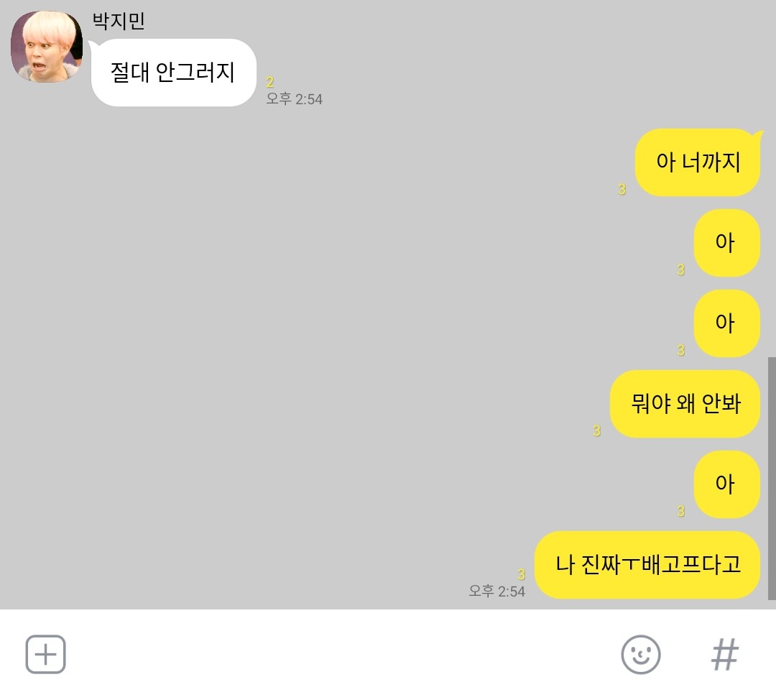
Task: Select the message '뭐야 왜 안봐'
Action: 685,403
